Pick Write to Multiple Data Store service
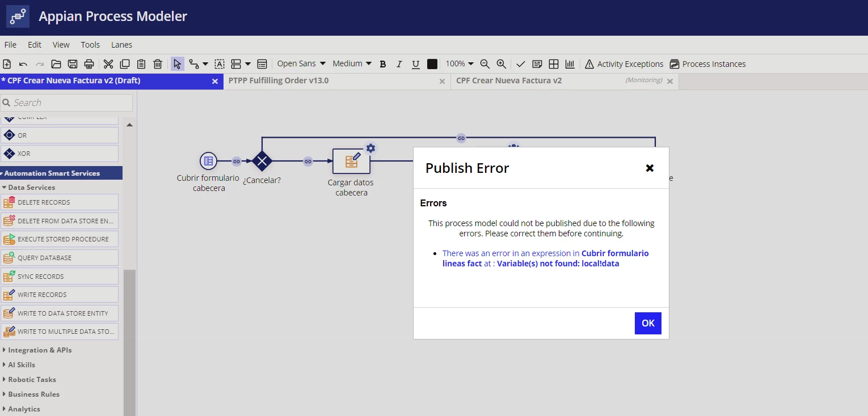The height and width of the screenshot is (416, 868). point(60,332)
